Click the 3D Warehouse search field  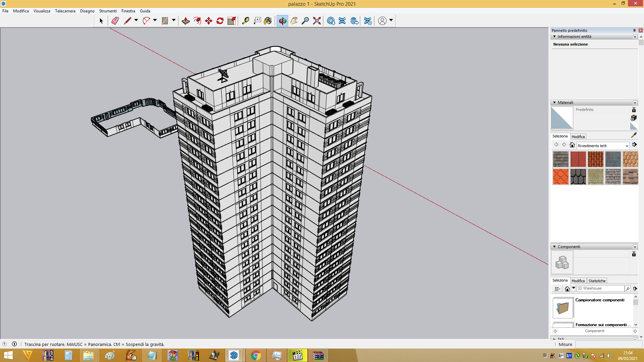click(x=600, y=289)
